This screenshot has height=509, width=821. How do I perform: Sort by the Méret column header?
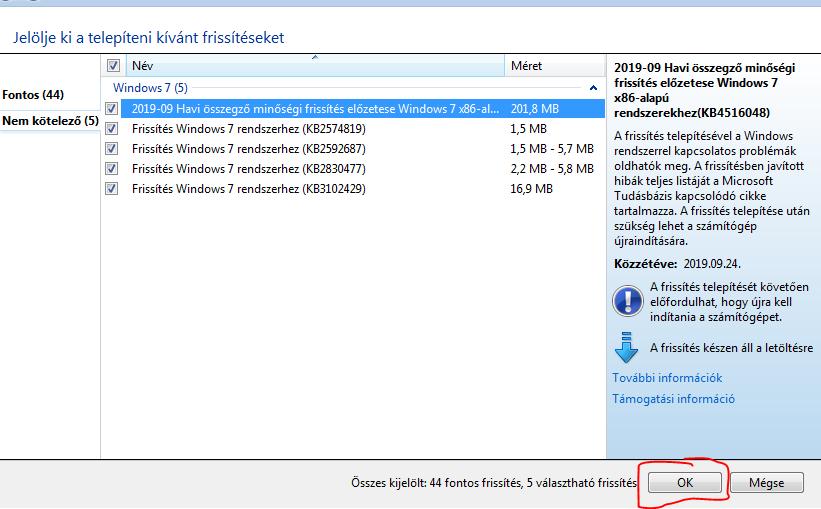(554, 65)
